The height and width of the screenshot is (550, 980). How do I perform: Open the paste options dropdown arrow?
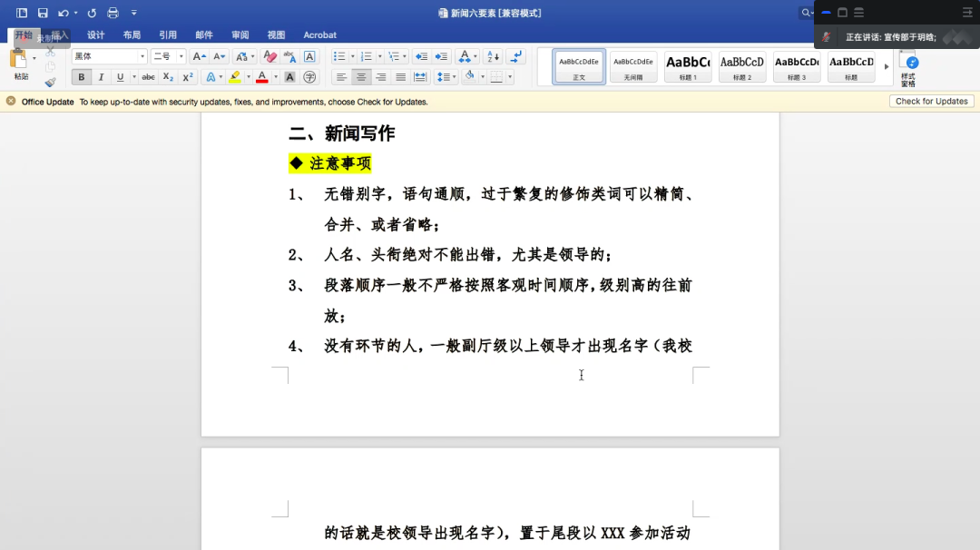34,58
